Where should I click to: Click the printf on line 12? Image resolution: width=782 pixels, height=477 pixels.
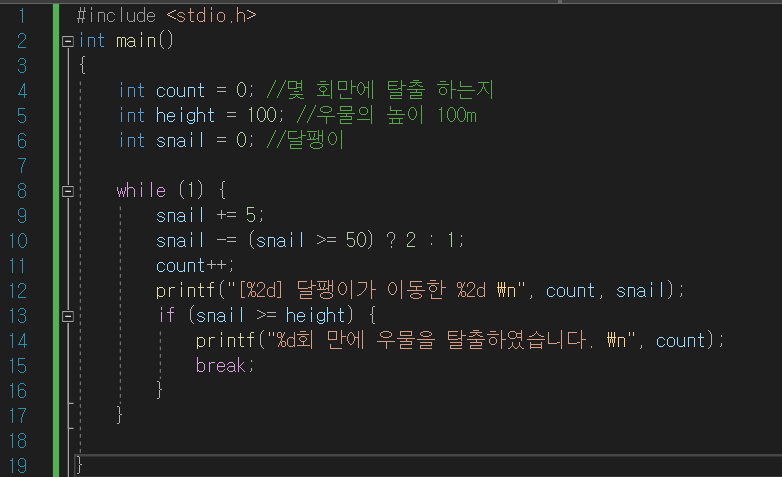click(x=185, y=291)
